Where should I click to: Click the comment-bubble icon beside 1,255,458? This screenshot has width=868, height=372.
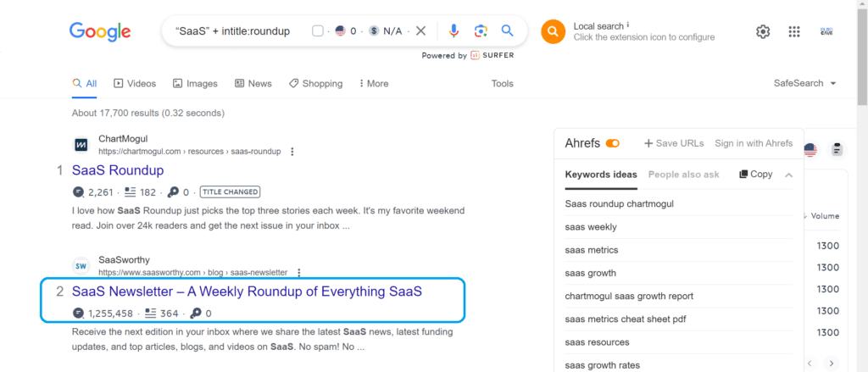[79, 314]
